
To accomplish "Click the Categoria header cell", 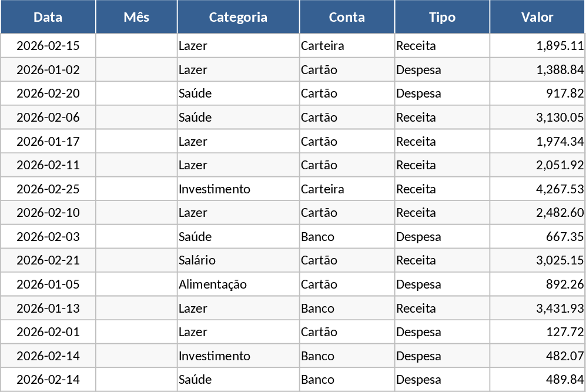I will pos(238,17).
